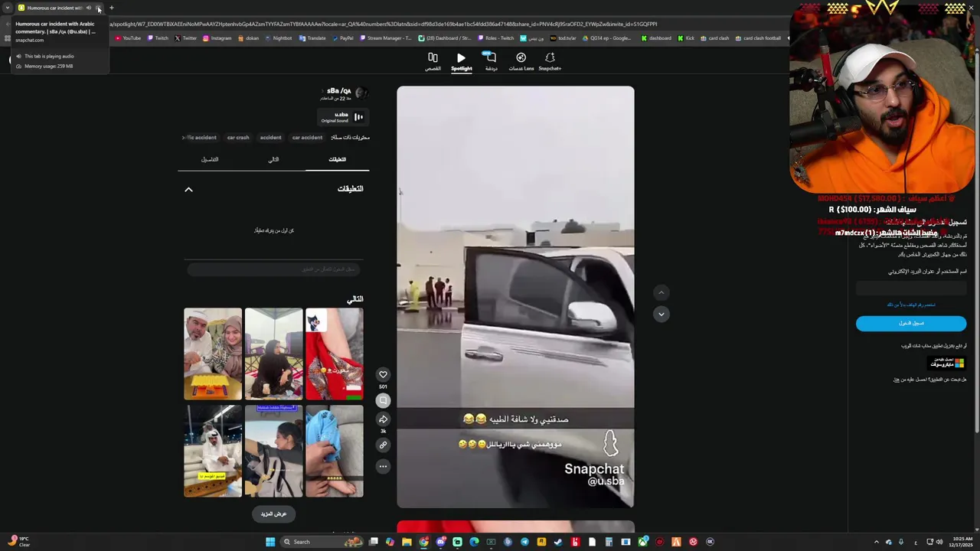Click the blue login button

click(x=911, y=324)
